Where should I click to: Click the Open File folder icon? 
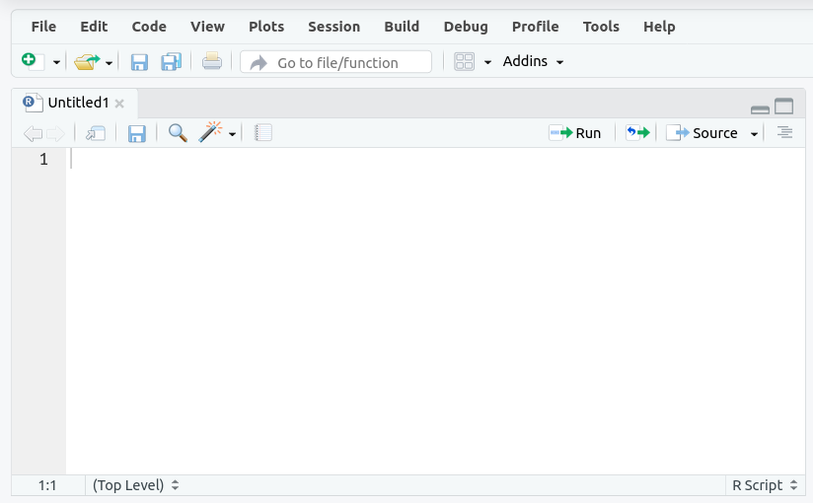[87, 62]
